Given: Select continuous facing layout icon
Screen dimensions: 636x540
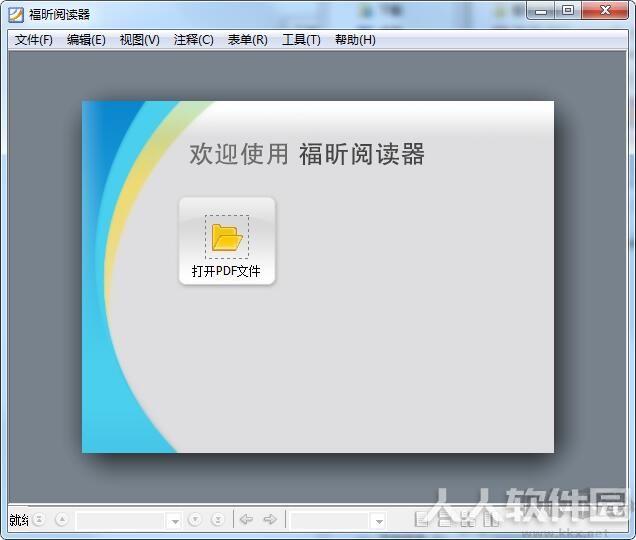Looking at the screenshot, I should tap(492, 519).
